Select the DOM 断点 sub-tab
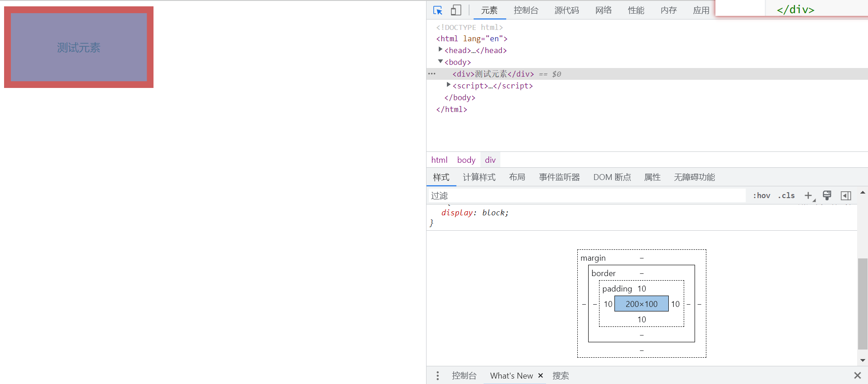Viewport: 868px width, 384px height. coord(612,177)
